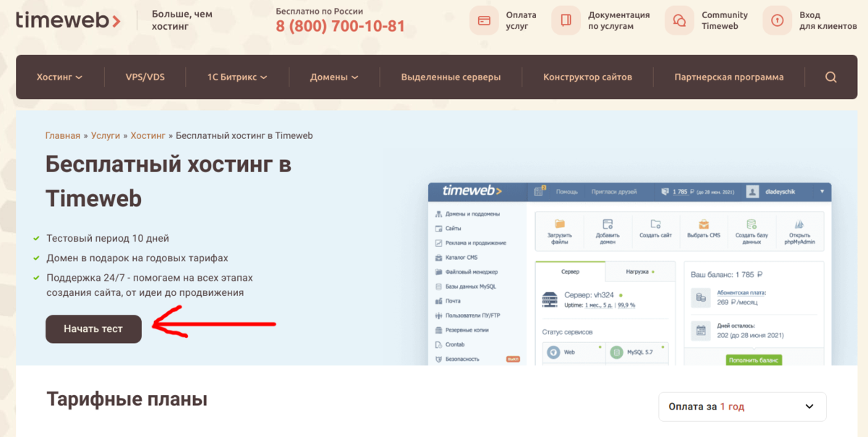868x437 pixels.
Task: Click the calendar icon beside Дней осталось
Action: (700, 331)
